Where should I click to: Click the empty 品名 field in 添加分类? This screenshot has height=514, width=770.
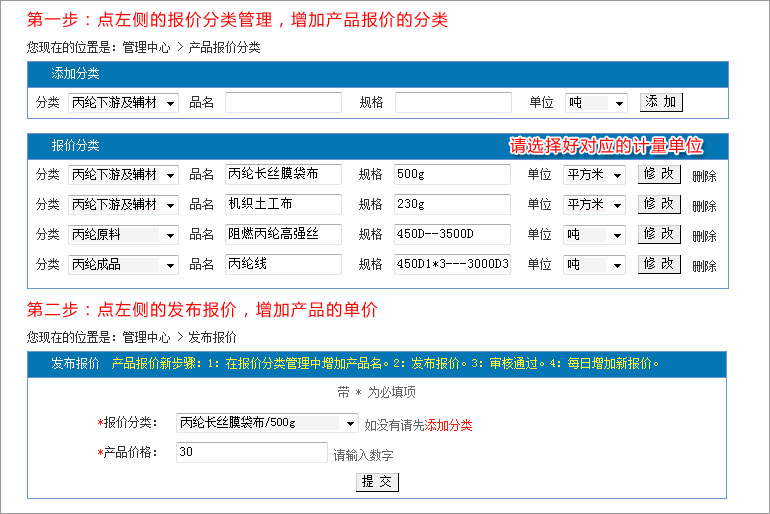(283, 103)
